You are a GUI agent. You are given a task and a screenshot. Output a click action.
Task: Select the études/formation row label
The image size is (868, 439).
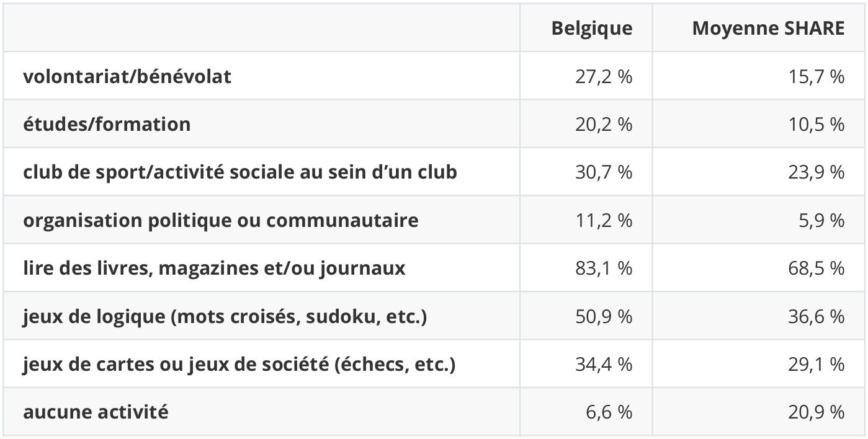pyautogui.click(x=107, y=124)
